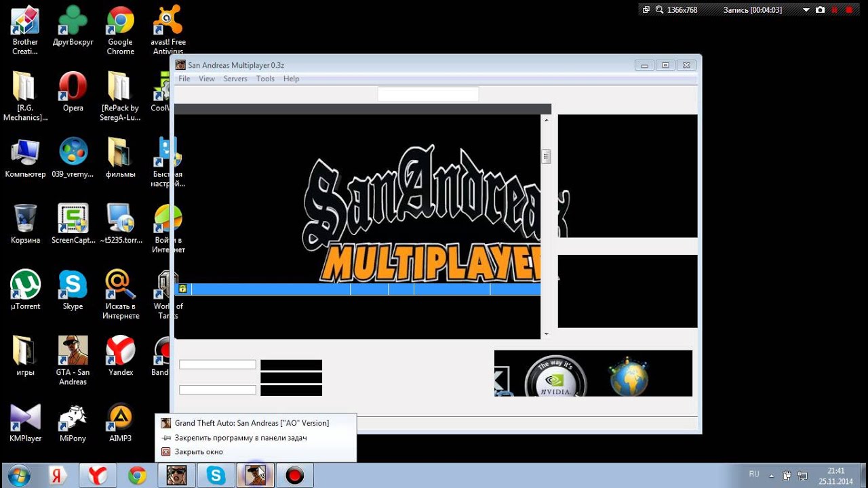
Task: Click the recorder magnifier icon
Action: [658, 10]
